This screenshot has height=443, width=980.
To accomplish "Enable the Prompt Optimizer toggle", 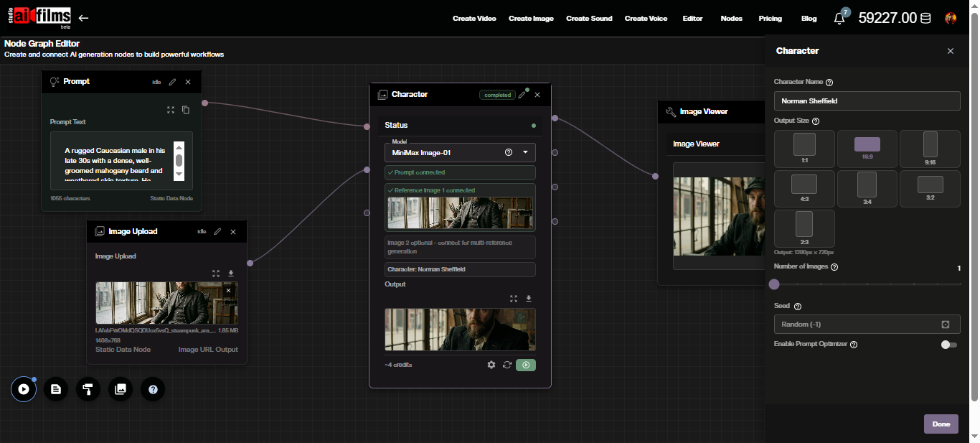I will coord(948,345).
